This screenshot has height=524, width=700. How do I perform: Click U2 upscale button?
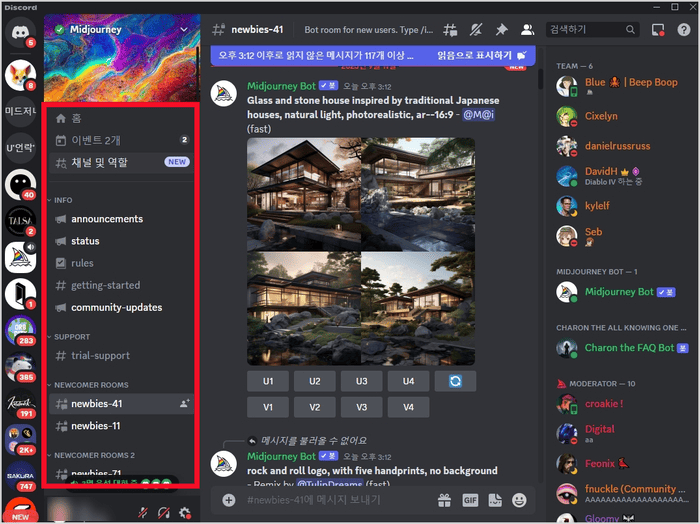(315, 381)
